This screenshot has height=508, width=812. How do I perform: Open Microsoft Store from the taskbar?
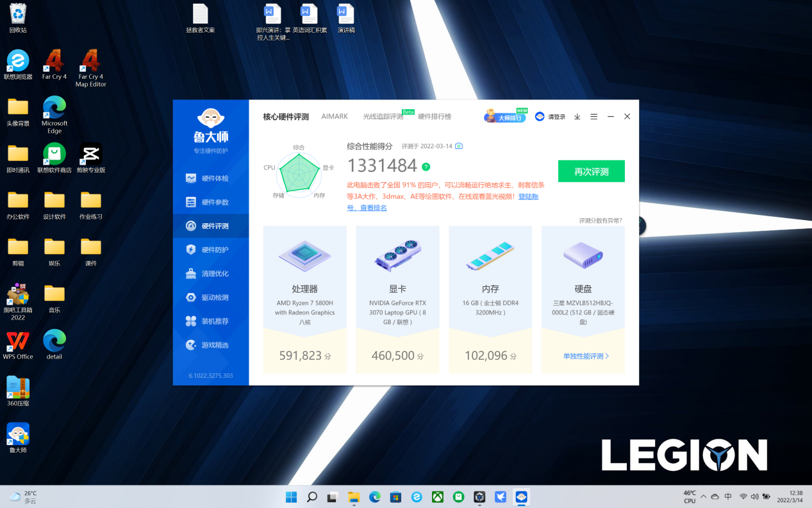coord(395,496)
